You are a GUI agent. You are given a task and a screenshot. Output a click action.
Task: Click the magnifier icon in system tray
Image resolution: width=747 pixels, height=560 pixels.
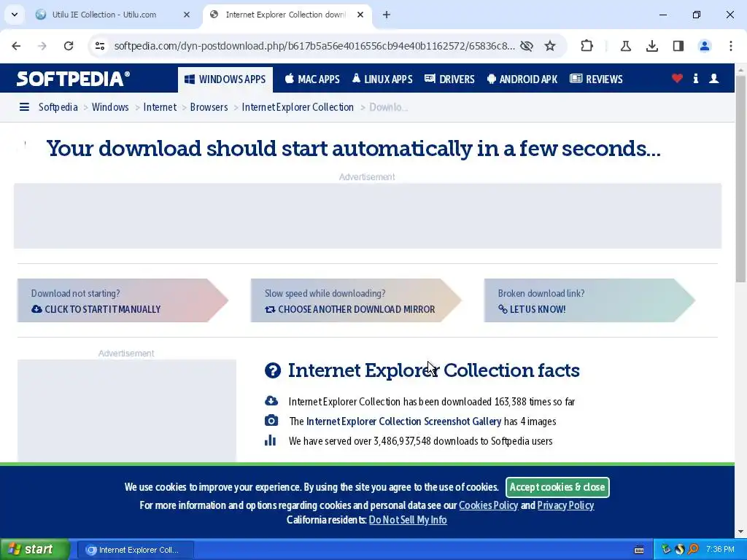coord(693,550)
